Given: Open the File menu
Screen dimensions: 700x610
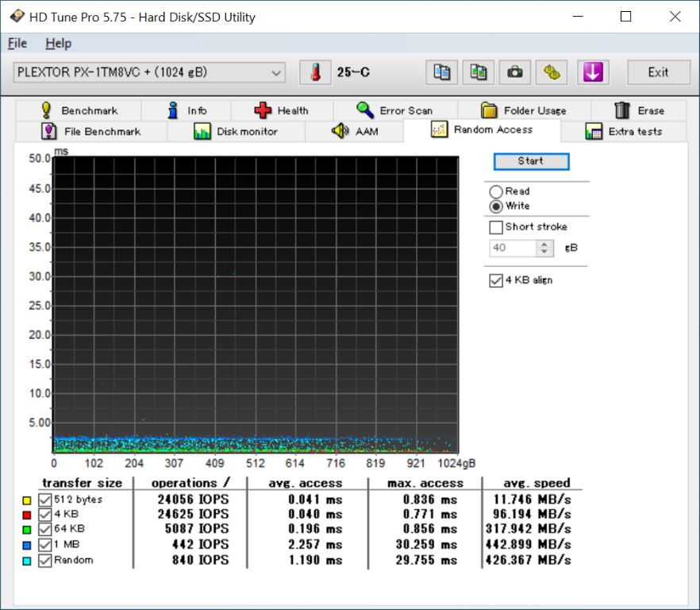Looking at the screenshot, I should point(17,44).
